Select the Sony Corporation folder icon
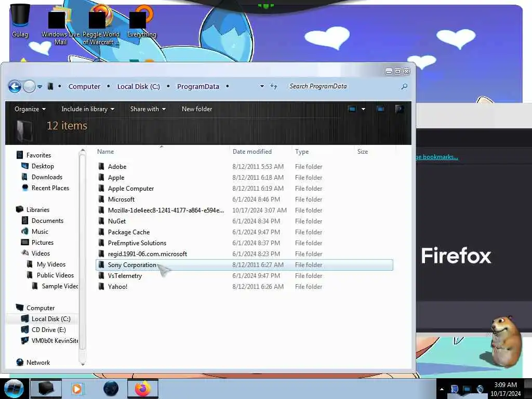Image resolution: width=532 pixels, height=399 pixels. (x=101, y=264)
